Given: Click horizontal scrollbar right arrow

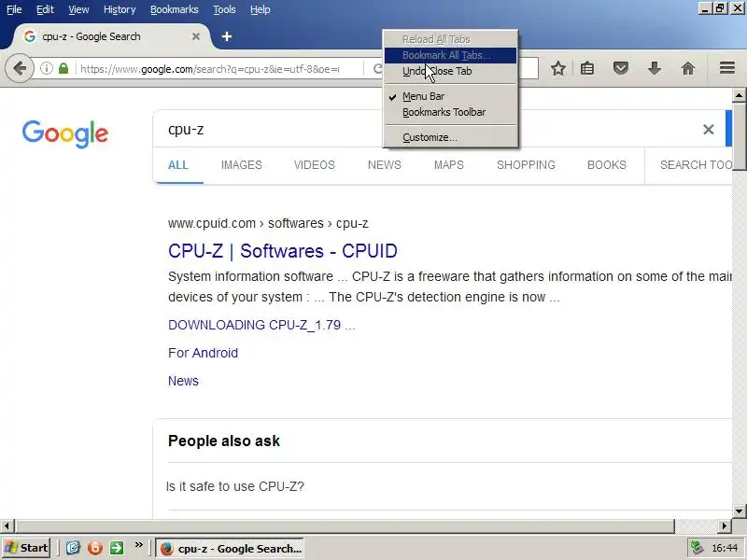Looking at the screenshot, I should 725,526.
